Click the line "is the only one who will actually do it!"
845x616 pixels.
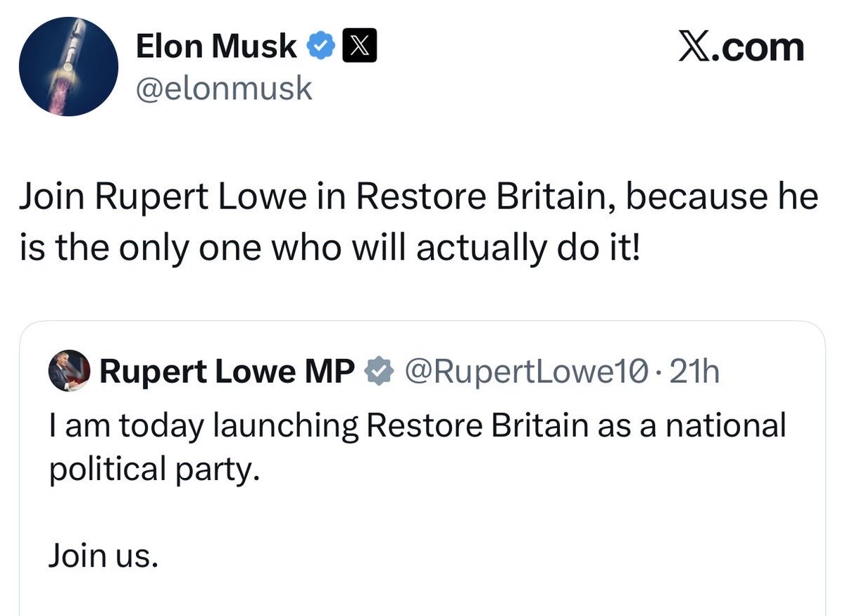tap(330, 249)
